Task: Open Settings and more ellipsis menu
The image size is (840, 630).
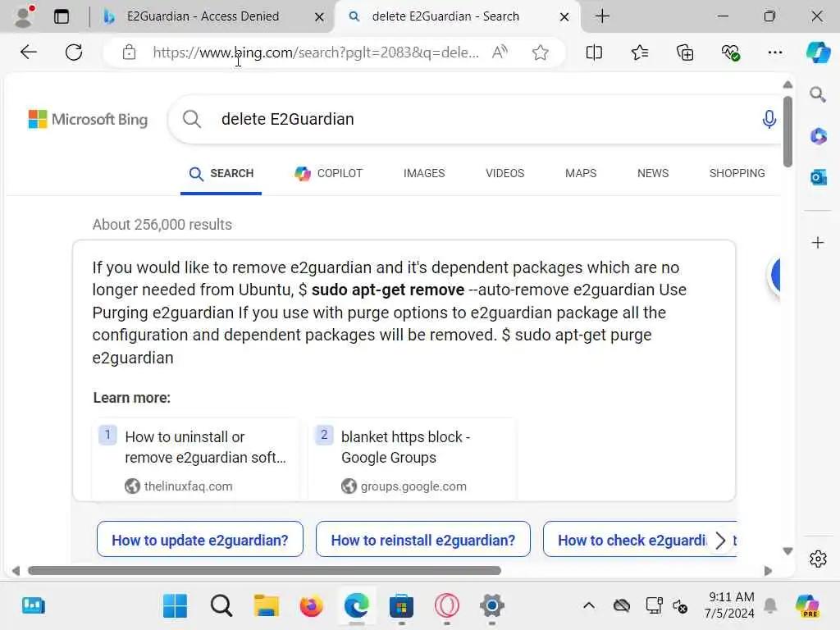Action: pos(775,52)
